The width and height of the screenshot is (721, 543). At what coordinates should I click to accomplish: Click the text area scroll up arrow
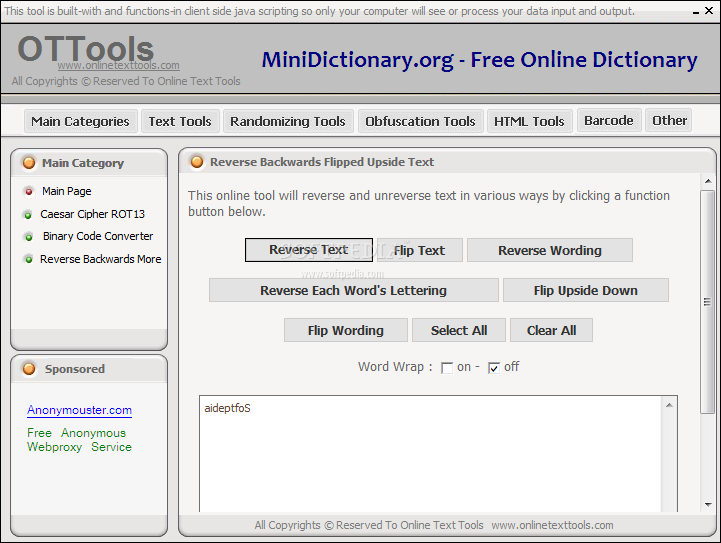pyautogui.click(x=669, y=405)
